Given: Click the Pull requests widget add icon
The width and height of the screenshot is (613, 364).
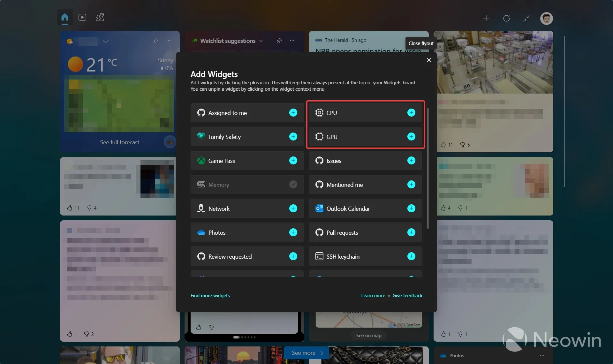Looking at the screenshot, I should click(x=411, y=232).
